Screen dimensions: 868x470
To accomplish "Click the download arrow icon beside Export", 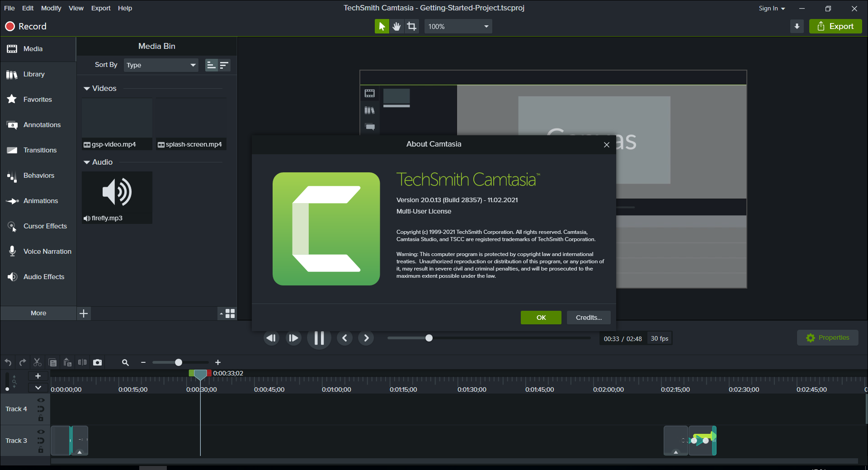I will tap(797, 26).
